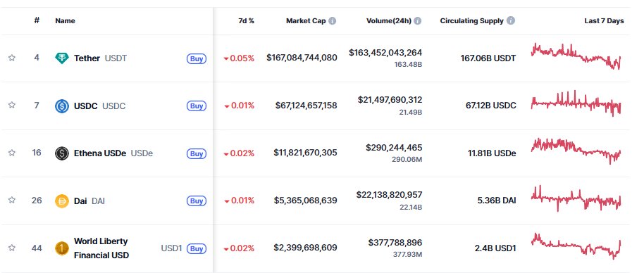Open the World Liberty Financial USD name link
This screenshot has height=273, width=644.
(101, 248)
